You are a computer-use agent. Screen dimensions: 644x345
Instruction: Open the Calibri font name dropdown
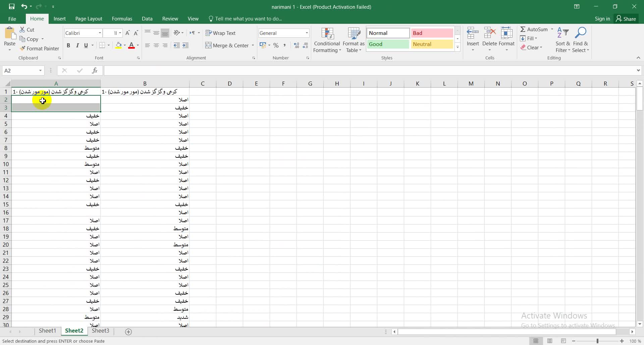point(100,33)
